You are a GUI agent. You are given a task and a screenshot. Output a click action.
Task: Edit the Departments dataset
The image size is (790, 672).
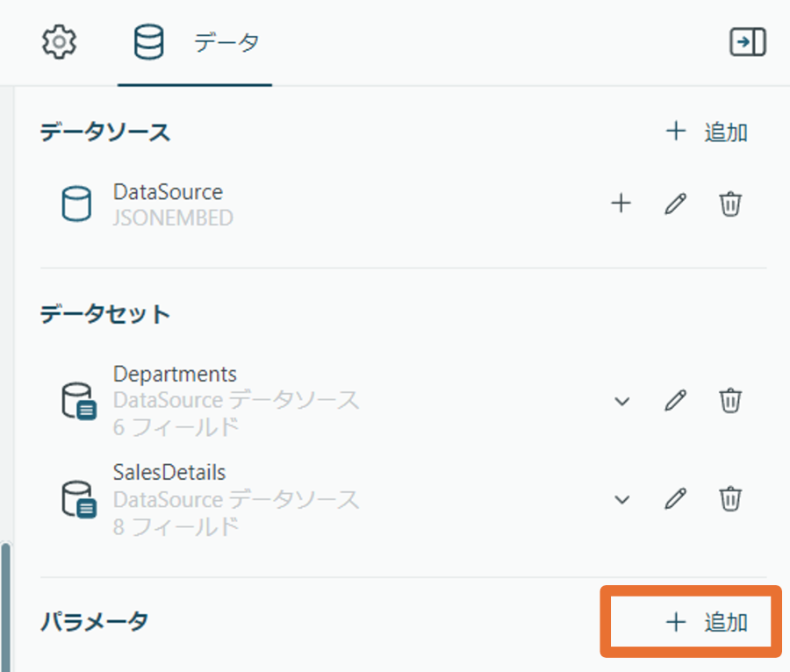coord(675,401)
